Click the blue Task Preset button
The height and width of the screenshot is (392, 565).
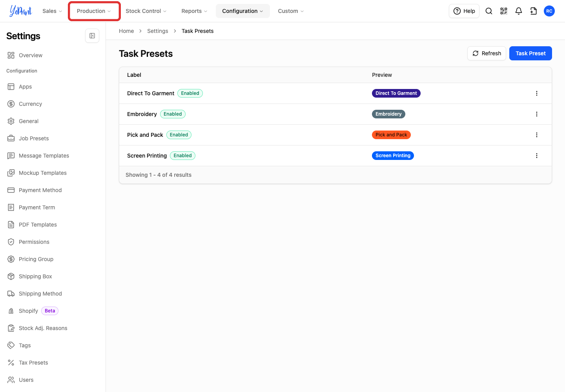(530, 53)
